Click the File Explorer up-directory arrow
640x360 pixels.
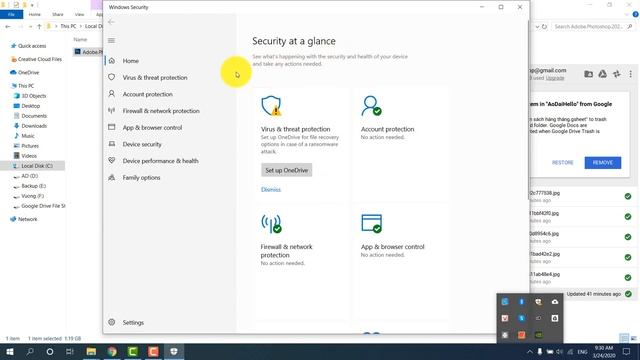click(39, 27)
